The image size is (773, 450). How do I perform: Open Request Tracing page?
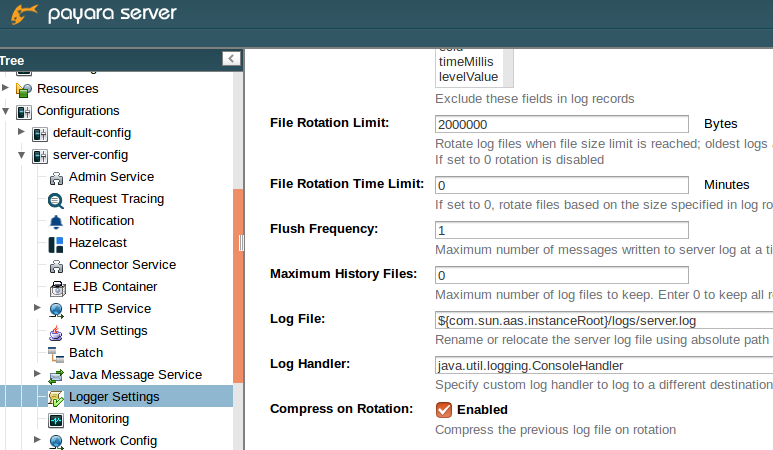coord(116,199)
